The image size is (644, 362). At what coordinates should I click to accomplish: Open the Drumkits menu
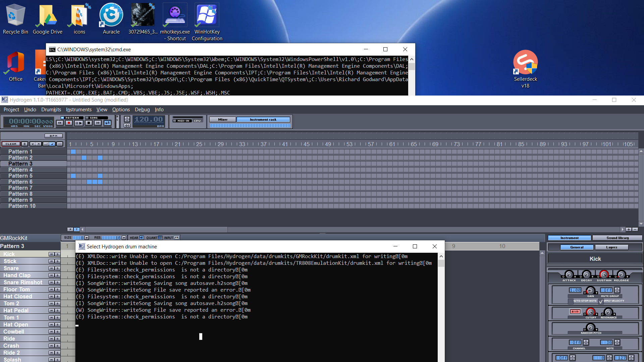click(51, 110)
